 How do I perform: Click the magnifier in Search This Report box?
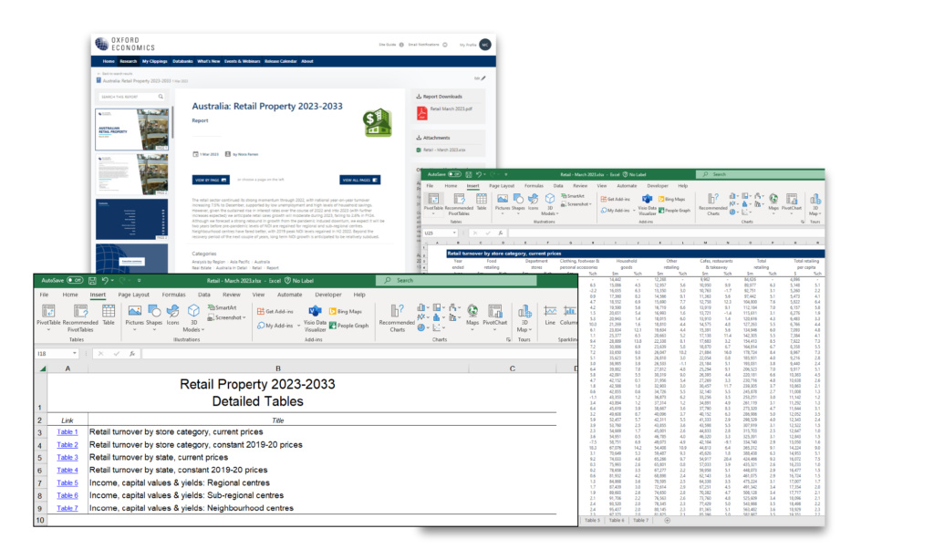click(161, 96)
